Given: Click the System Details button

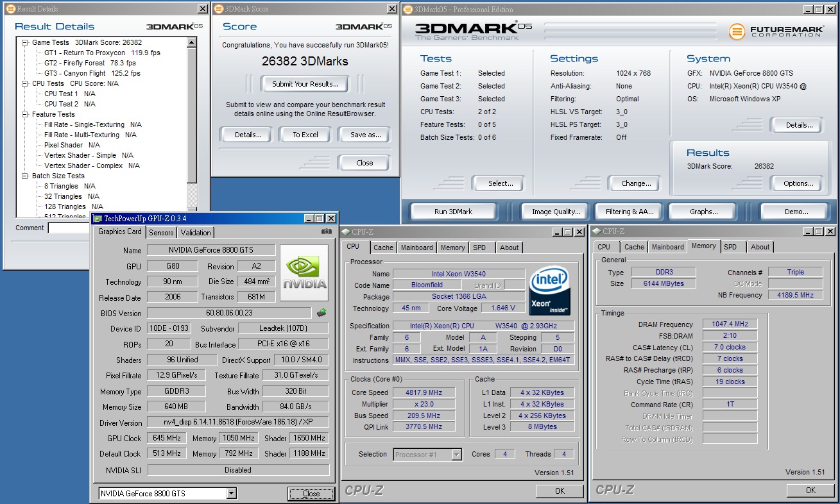Looking at the screenshot, I should (798, 125).
